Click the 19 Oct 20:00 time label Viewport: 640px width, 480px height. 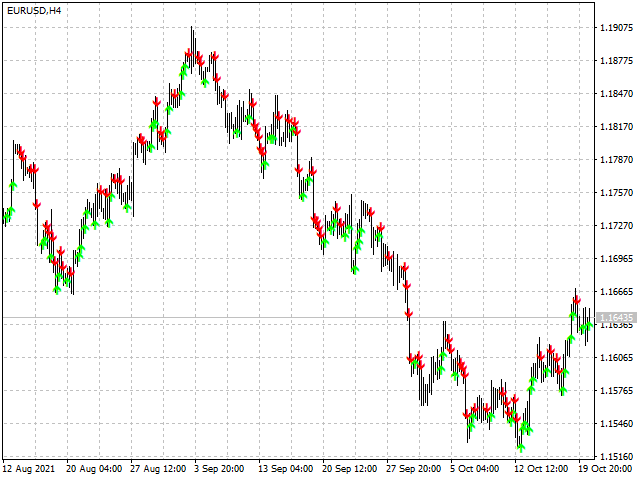click(605, 469)
